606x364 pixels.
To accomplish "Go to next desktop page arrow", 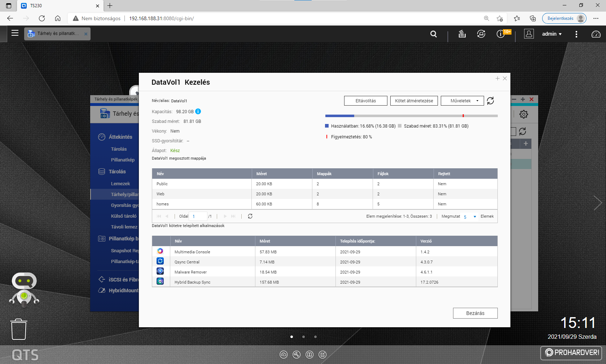I will [598, 203].
